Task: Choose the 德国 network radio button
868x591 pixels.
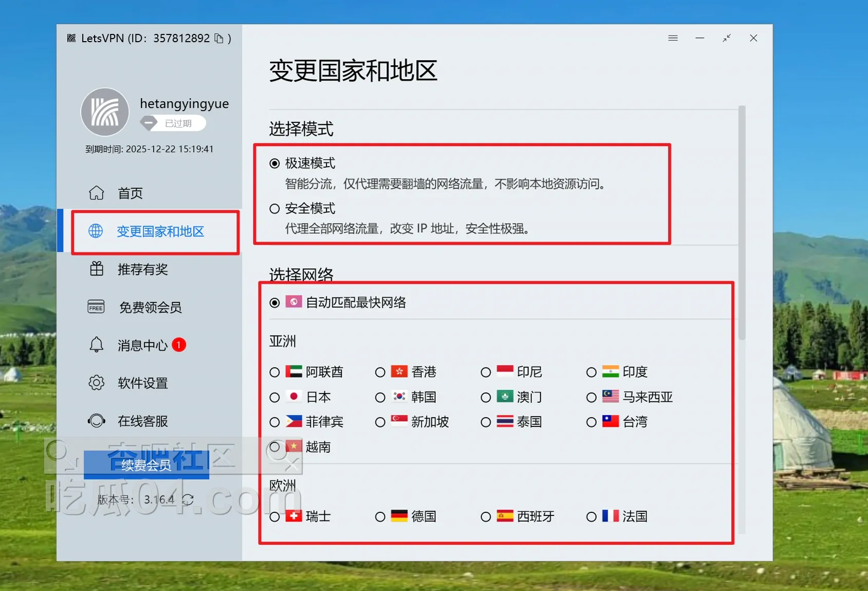Action: [x=380, y=516]
